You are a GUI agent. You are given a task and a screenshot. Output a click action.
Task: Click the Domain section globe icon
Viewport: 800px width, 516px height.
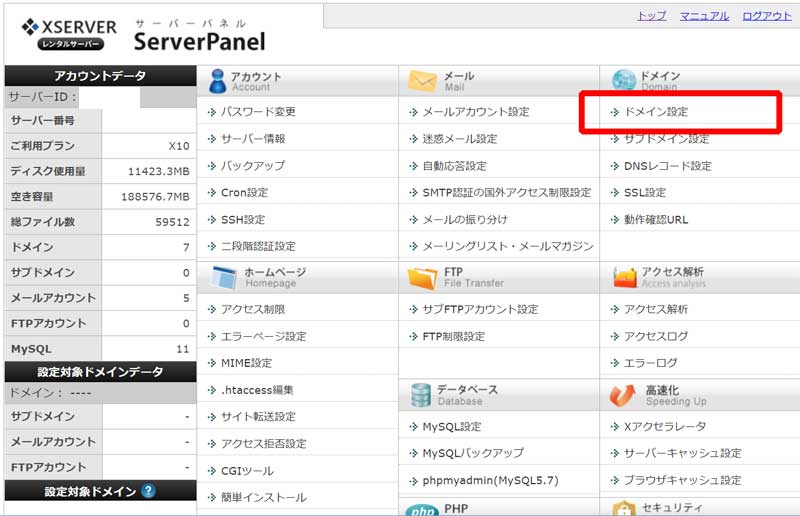624,81
